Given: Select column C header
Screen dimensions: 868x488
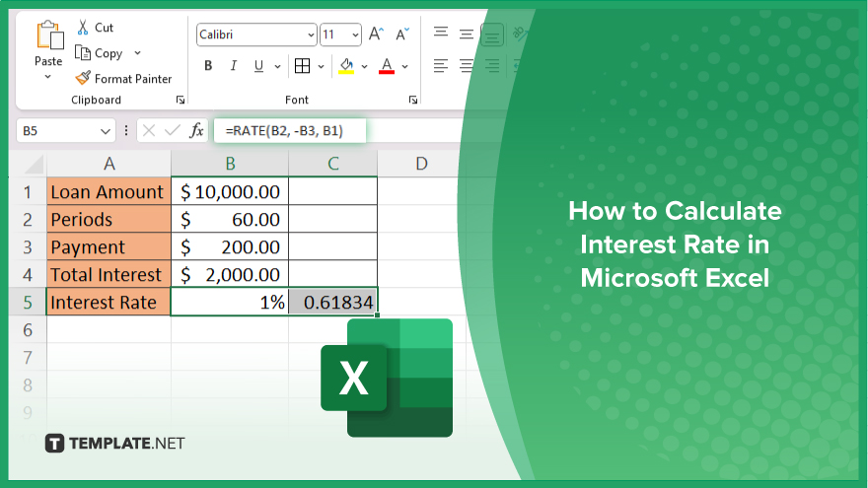Looking at the screenshot, I should point(332,164).
